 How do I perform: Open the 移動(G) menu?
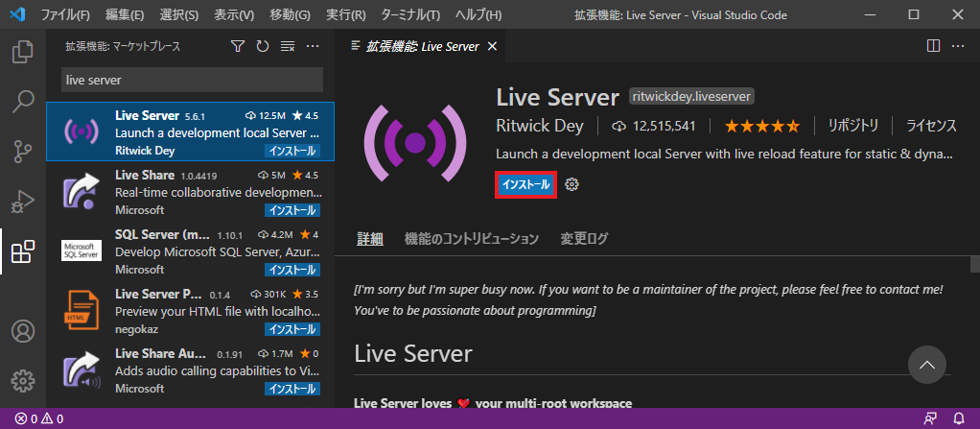pos(290,14)
